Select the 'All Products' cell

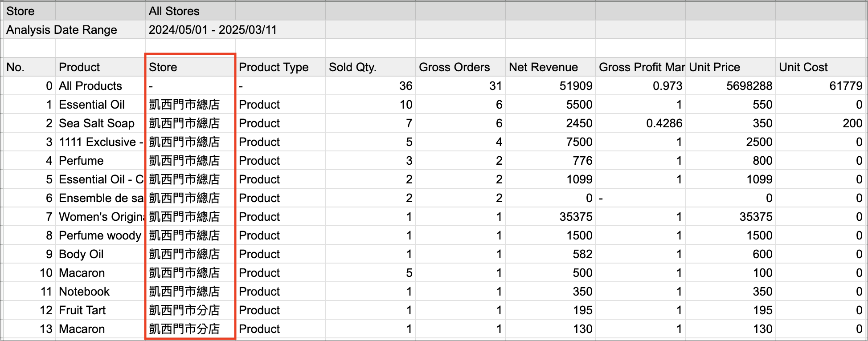coord(101,86)
